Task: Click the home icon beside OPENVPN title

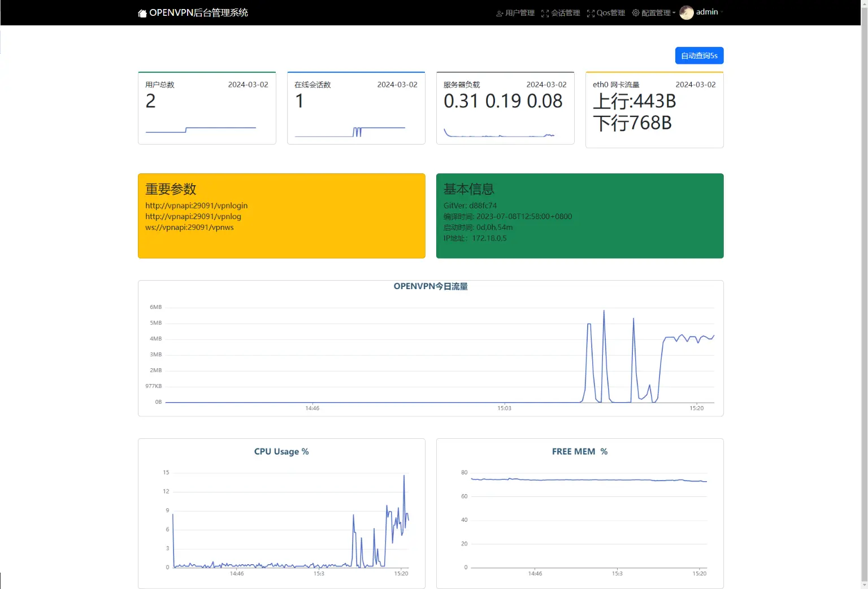Action: pos(142,13)
